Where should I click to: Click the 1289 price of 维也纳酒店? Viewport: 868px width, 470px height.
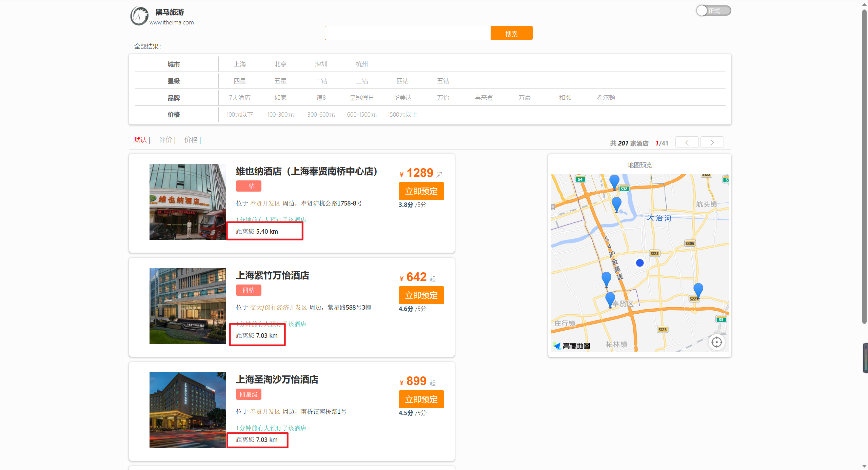(420, 173)
